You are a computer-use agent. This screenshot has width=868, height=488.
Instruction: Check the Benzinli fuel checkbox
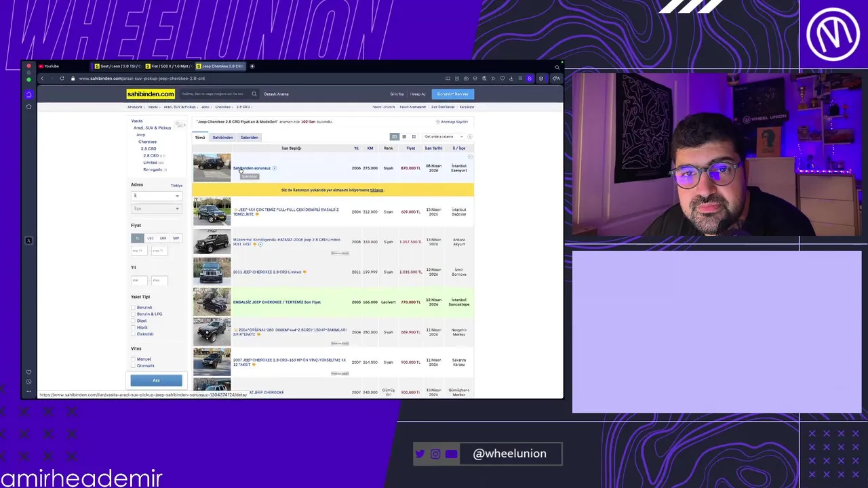[x=134, y=308]
